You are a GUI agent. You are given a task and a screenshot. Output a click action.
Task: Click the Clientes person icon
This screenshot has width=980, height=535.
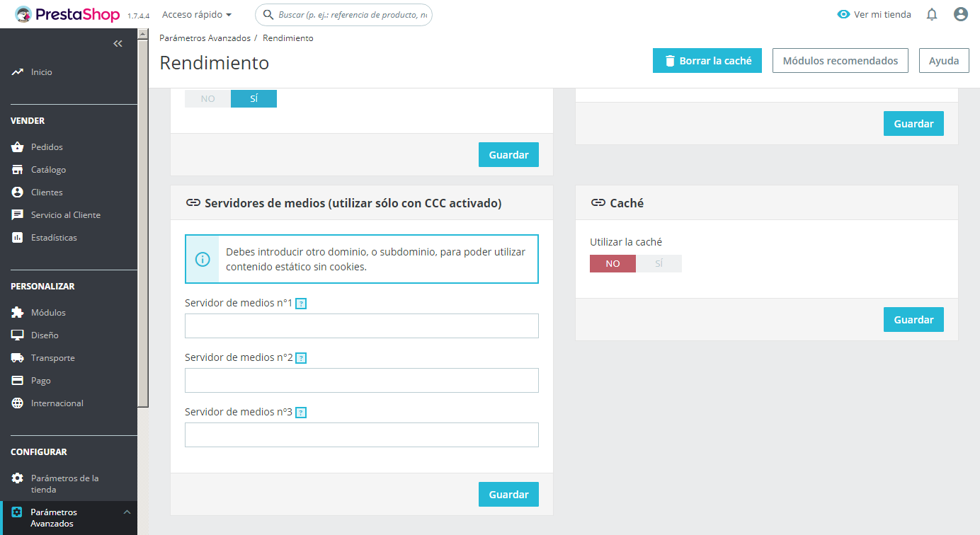(x=18, y=192)
